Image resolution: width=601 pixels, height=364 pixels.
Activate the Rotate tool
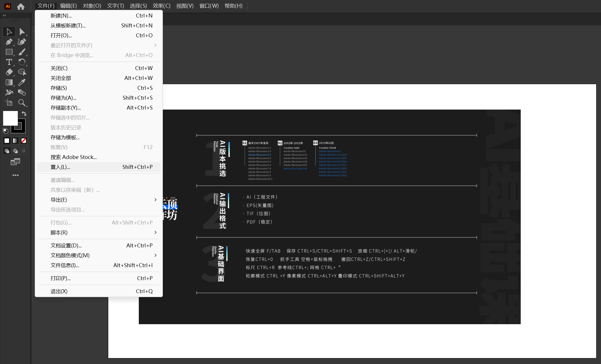[x=22, y=62]
